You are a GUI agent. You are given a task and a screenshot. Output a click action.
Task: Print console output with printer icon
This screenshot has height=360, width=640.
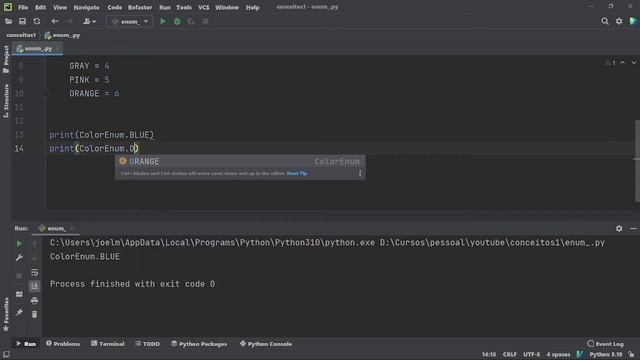(x=35, y=301)
